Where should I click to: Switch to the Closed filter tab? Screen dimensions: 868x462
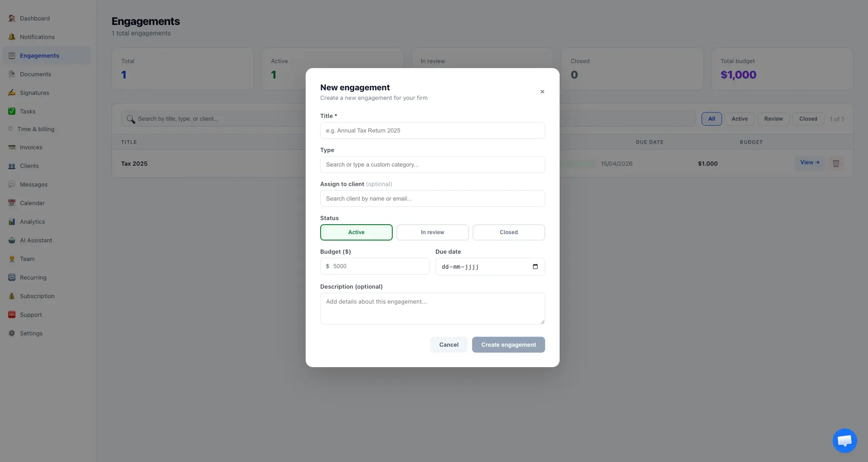click(808, 118)
